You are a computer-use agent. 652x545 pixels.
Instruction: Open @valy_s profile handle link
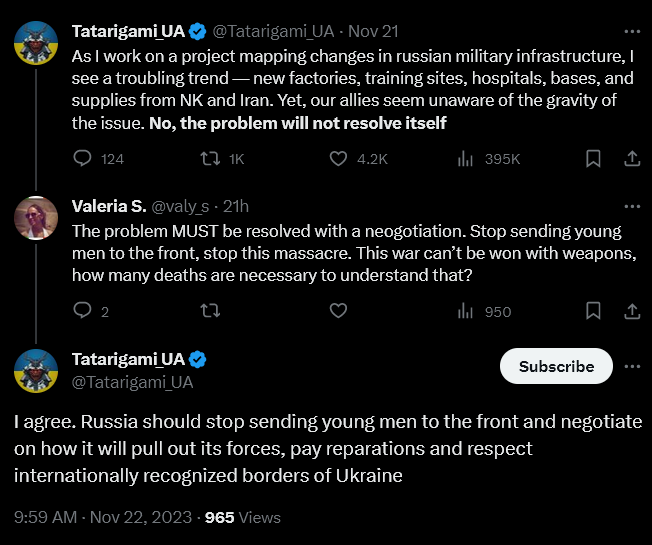pos(180,206)
